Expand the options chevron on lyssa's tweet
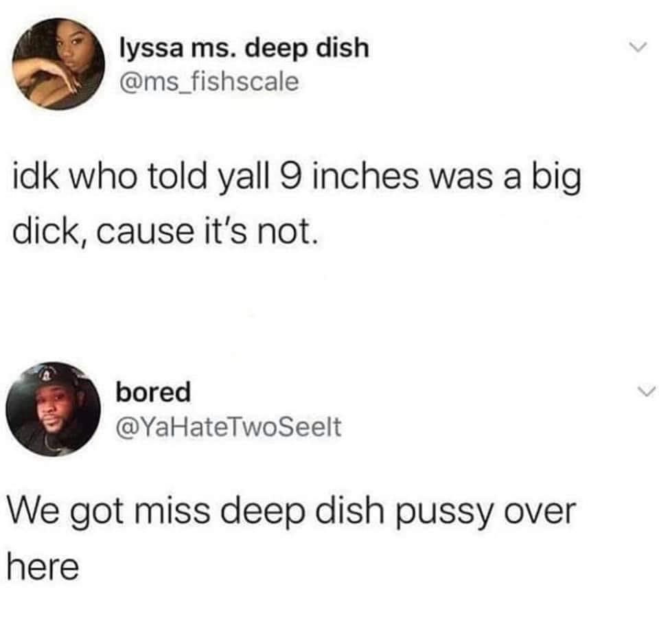 (638, 46)
